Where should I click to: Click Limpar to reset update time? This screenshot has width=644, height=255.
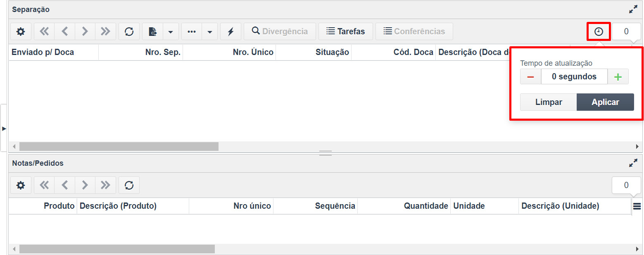click(549, 102)
